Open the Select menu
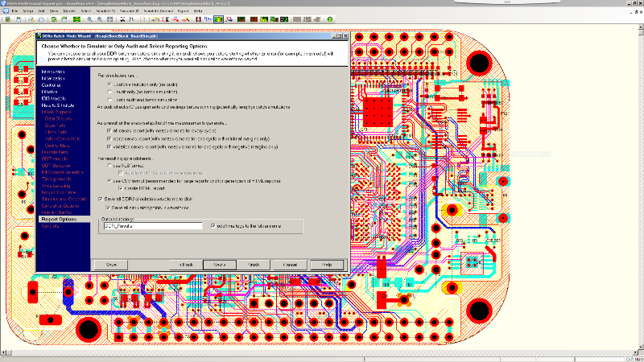The image size is (644, 362). (86, 11)
